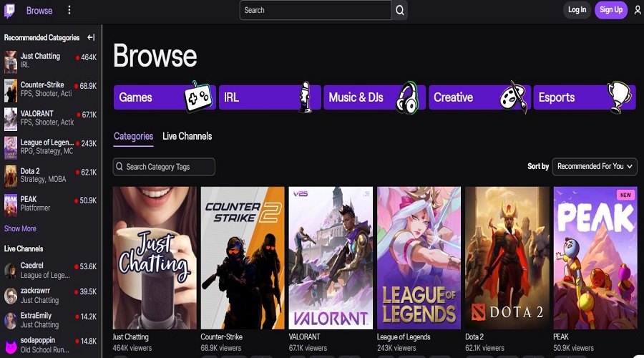
Task: Click ExtraEmily name in Live Channels
Action: click(x=36, y=316)
